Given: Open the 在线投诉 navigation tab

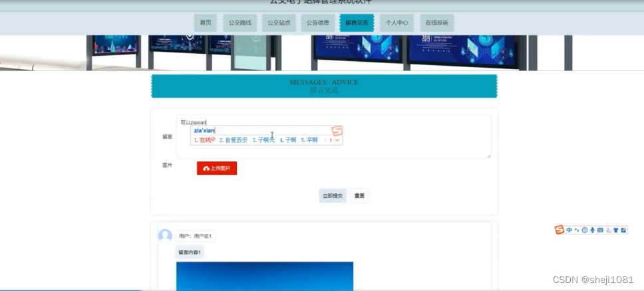Looking at the screenshot, I should 436,23.
